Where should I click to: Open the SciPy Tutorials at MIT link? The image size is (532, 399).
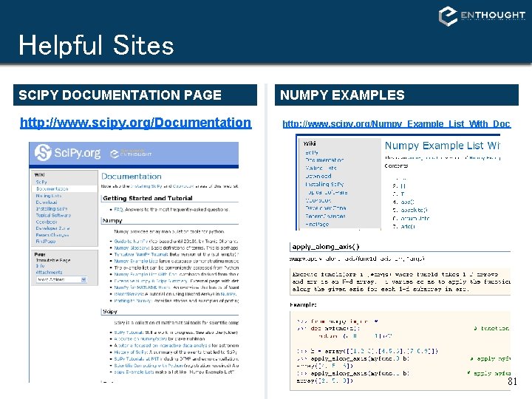137,358
